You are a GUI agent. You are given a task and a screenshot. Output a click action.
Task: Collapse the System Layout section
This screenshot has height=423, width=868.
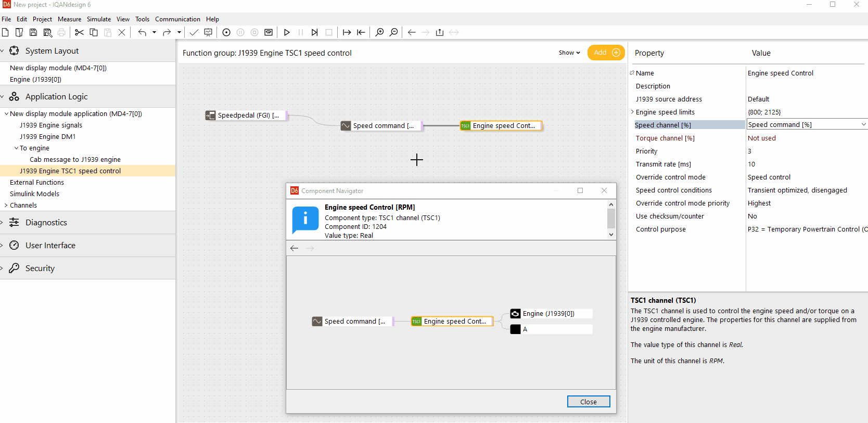point(2,51)
